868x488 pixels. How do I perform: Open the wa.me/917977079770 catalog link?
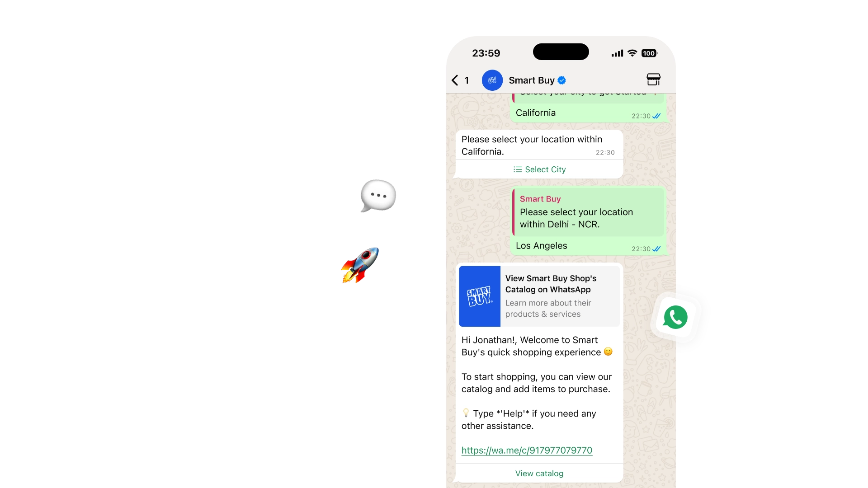coord(527,450)
